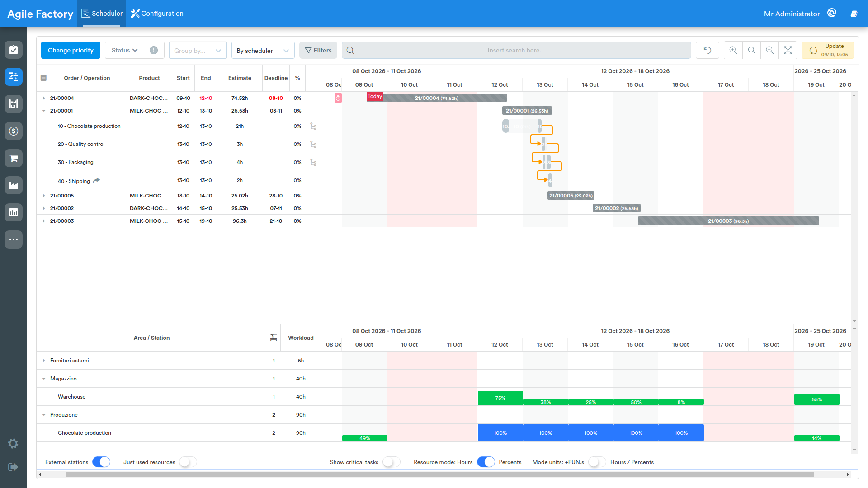Click the Update refresh button
Viewport: 868px width, 488px height.
[x=828, y=50]
